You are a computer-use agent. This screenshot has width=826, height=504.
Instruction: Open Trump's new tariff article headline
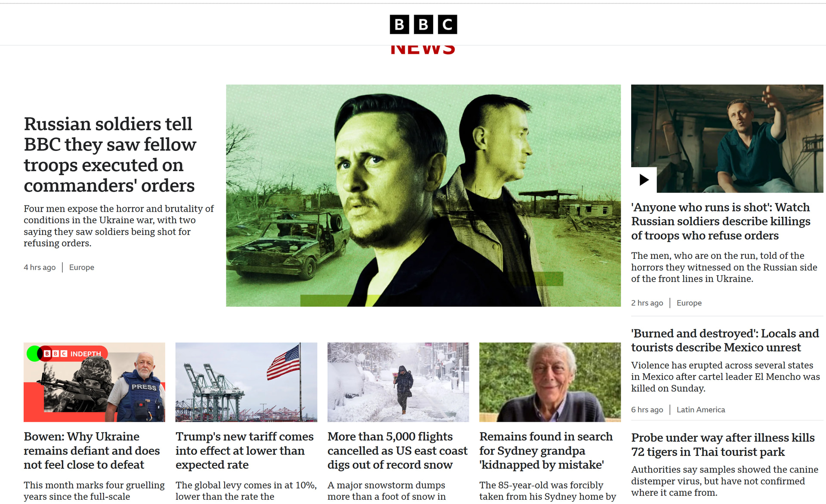[244, 451]
